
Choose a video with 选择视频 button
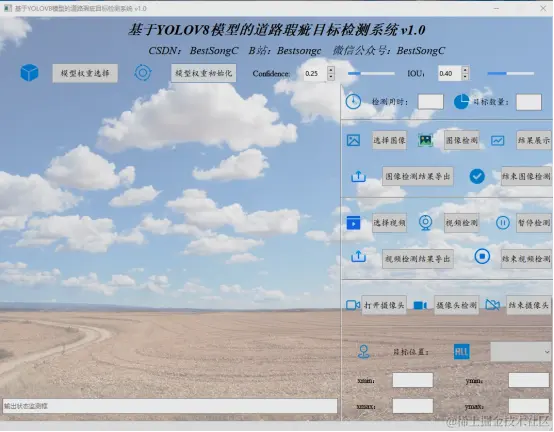coord(389,223)
